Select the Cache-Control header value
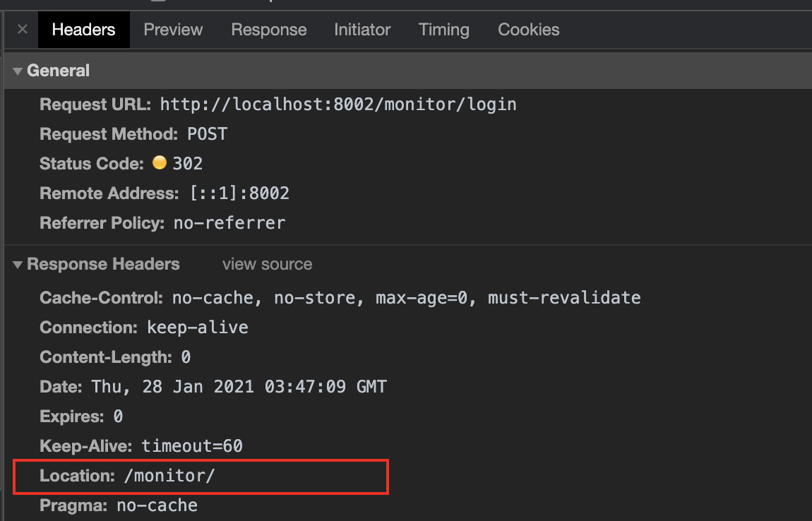This screenshot has width=812, height=521. (406, 297)
